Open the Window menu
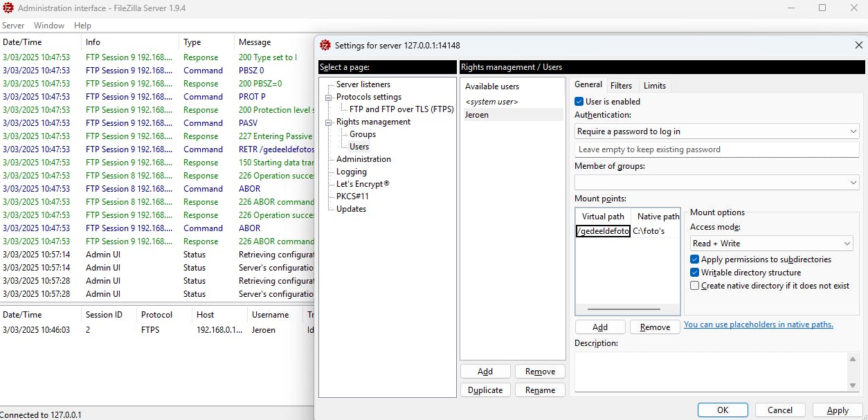Screen dimensions: 868x420 [49, 26]
